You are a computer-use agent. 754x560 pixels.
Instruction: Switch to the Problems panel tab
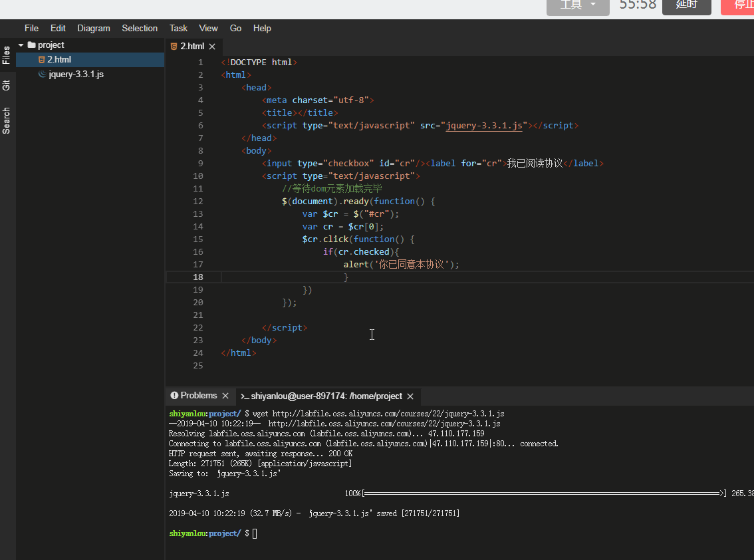(x=199, y=396)
